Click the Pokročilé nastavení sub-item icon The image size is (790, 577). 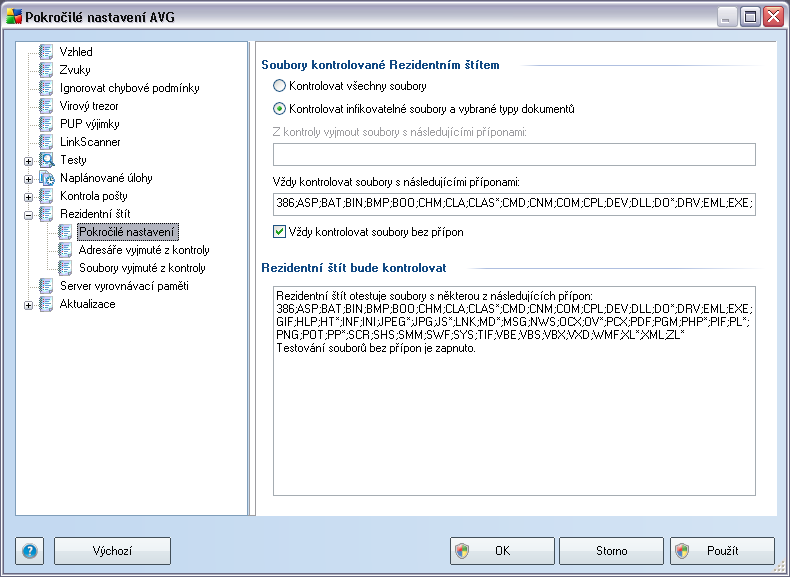click(65, 232)
